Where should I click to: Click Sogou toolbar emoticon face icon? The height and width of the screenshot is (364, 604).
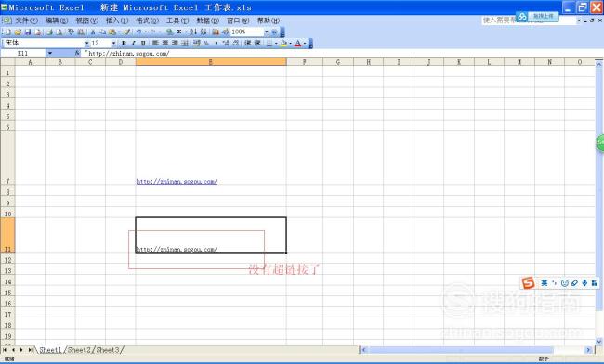(565, 283)
